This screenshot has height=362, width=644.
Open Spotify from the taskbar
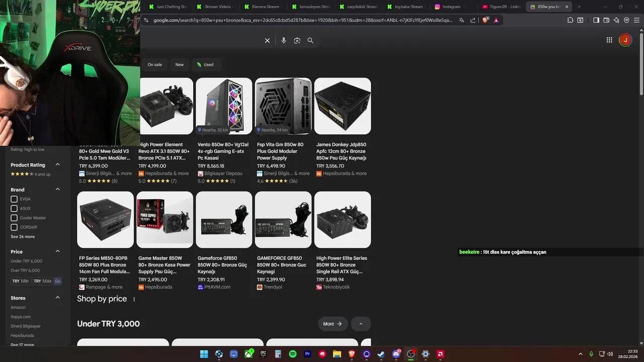tap(293, 354)
